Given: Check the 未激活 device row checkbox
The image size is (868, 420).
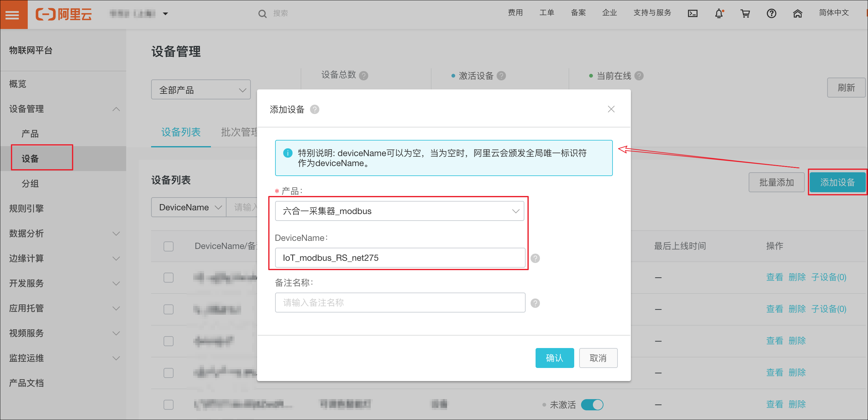Looking at the screenshot, I should coord(169,404).
